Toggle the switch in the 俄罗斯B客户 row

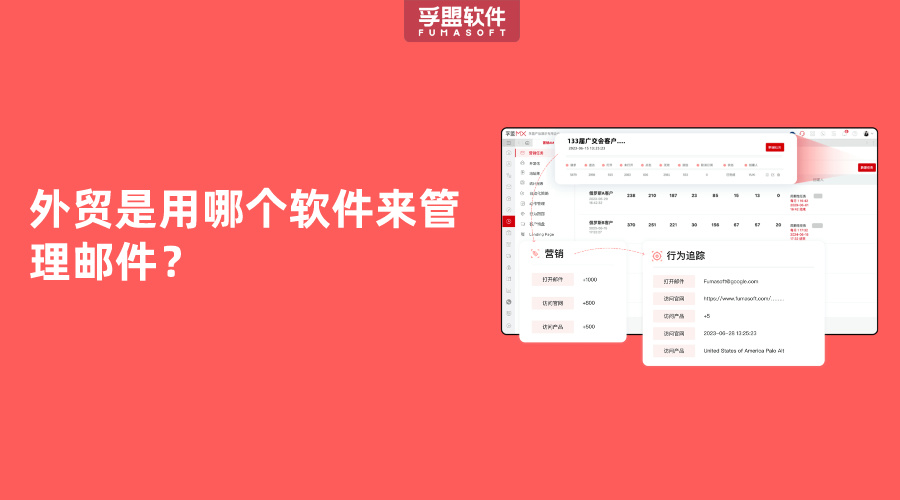coord(817,226)
